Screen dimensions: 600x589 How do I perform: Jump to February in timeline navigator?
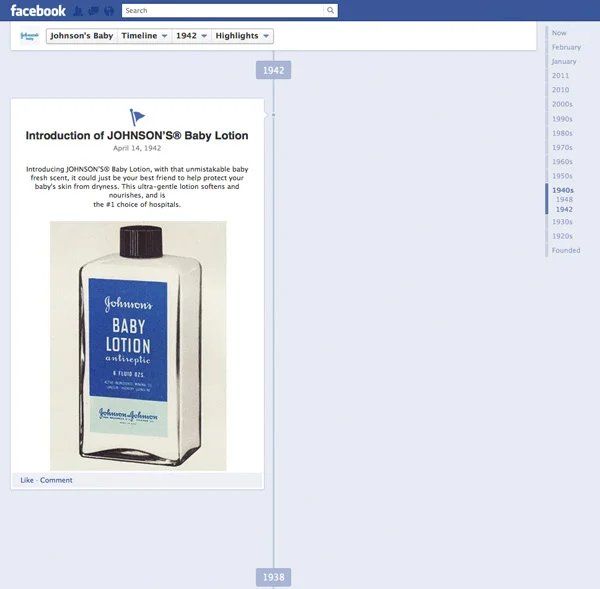[x=566, y=47]
